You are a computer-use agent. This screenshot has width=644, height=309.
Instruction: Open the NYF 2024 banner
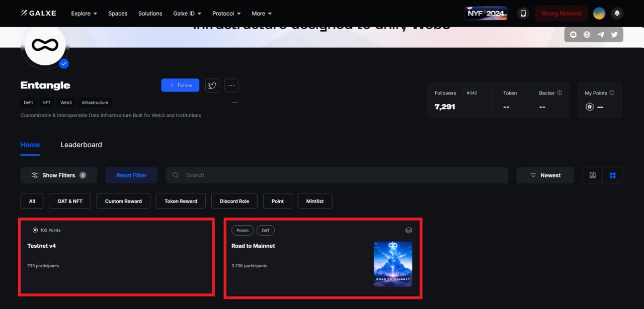click(486, 14)
